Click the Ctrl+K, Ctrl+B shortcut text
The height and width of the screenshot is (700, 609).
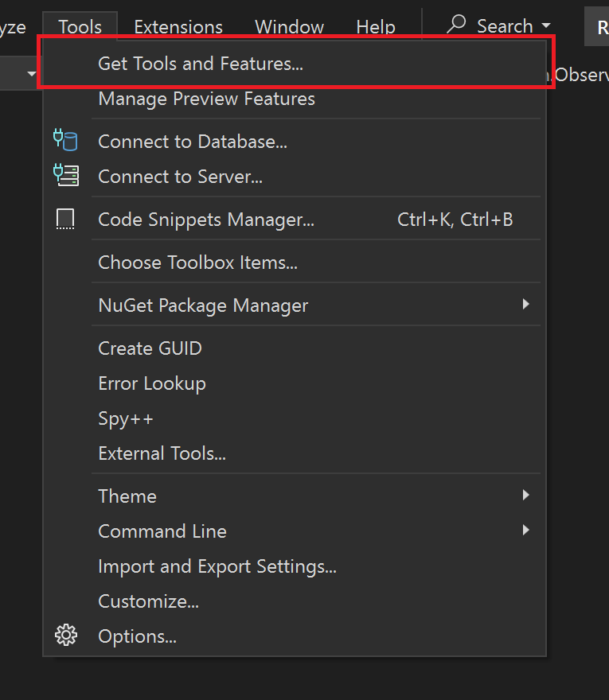tap(455, 220)
